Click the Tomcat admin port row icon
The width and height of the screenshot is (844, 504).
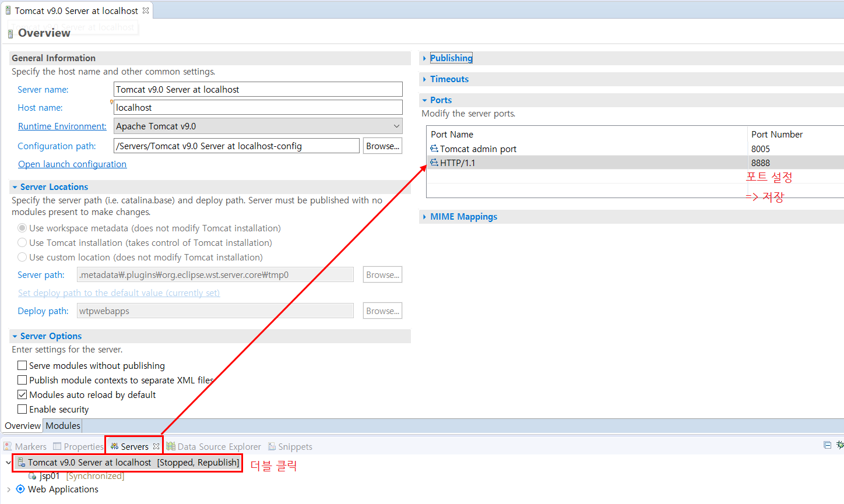pyautogui.click(x=434, y=149)
